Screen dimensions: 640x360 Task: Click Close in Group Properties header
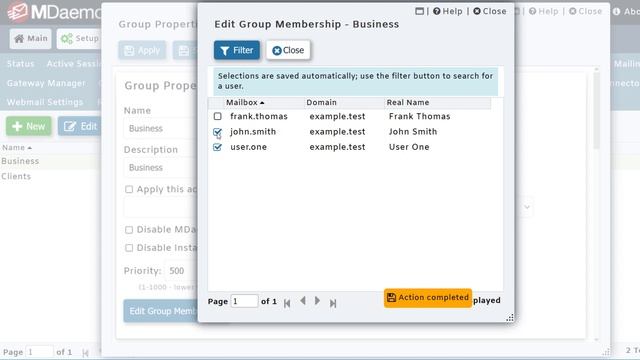586,11
